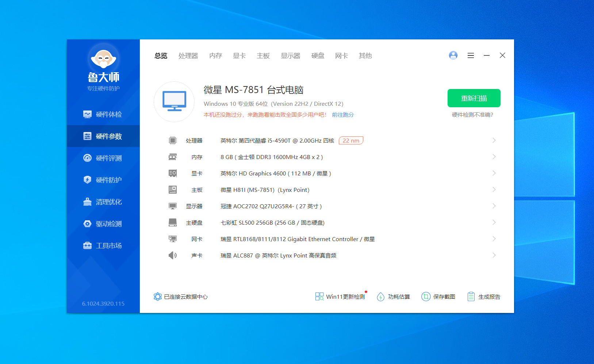Click the hard disk icon
The image size is (594, 364).
(x=173, y=222)
